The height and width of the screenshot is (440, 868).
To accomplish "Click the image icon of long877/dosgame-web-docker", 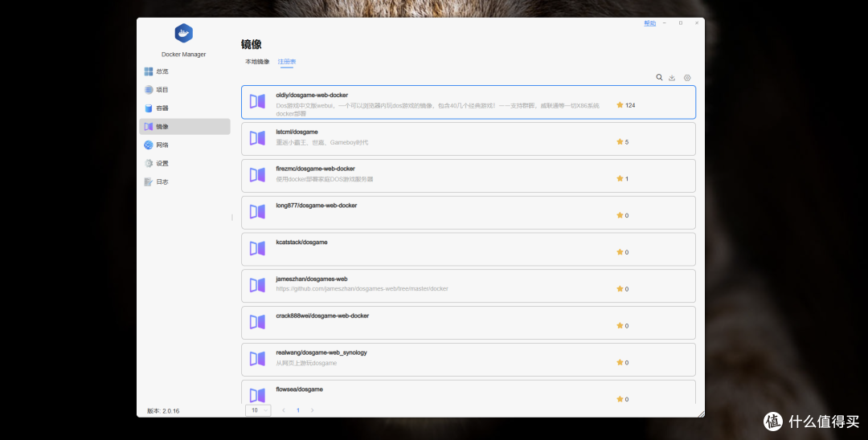I will (x=257, y=212).
